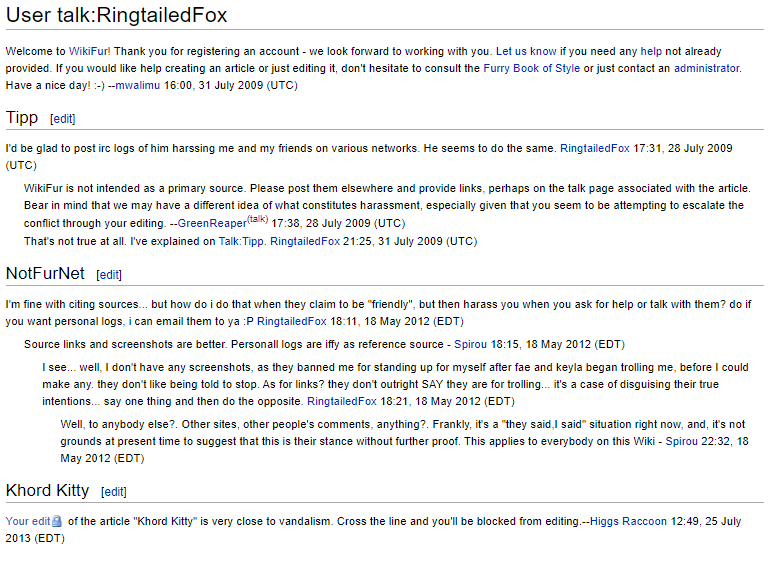Click timestamp '17:38, 28 July 2009 (UTC)'
This screenshot has width=768, height=564.
(x=338, y=223)
